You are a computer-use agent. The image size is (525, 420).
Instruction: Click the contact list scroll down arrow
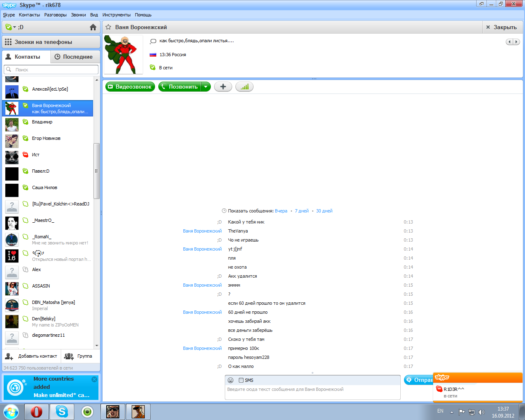coord(97,346)
